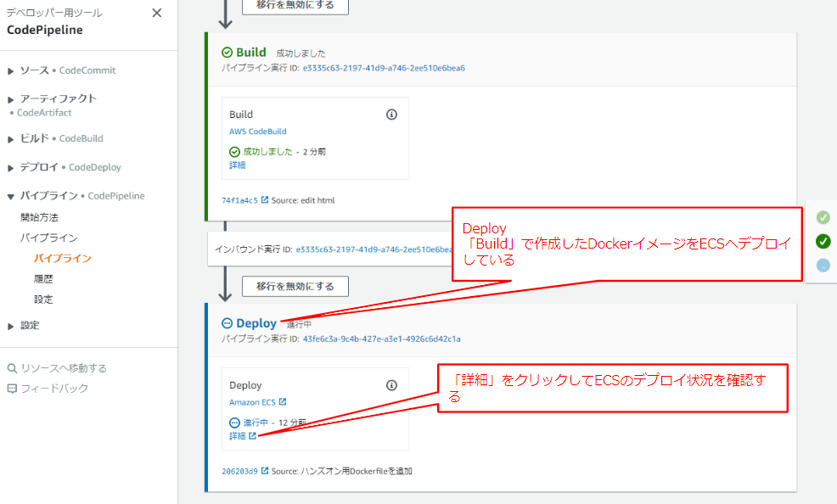
Task: Click the Deploy action in-progress status icon
Action: coord(234,423)
